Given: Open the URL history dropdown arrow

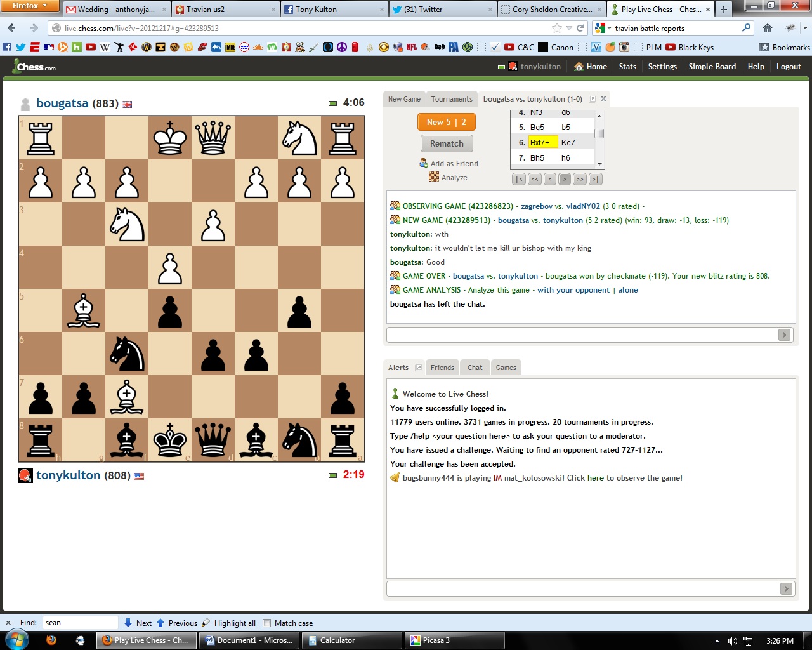Looking at the screenshot, I should coord(569,28).
